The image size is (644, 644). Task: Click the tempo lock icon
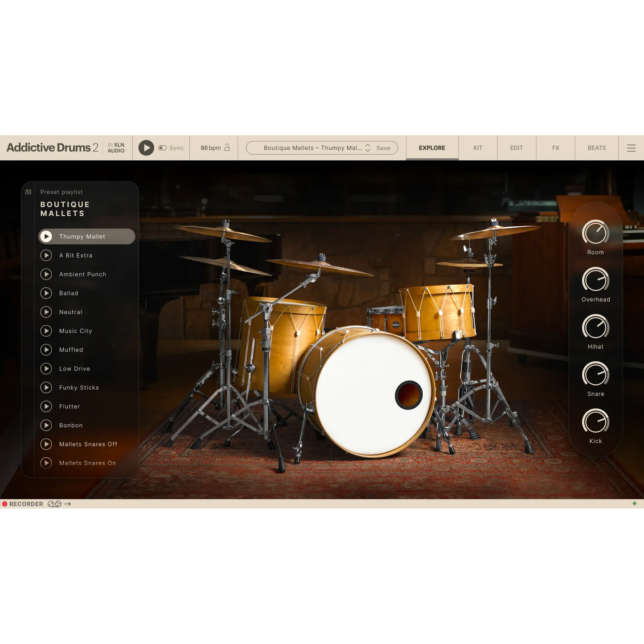pyautogui.click(x=227, y=148)
